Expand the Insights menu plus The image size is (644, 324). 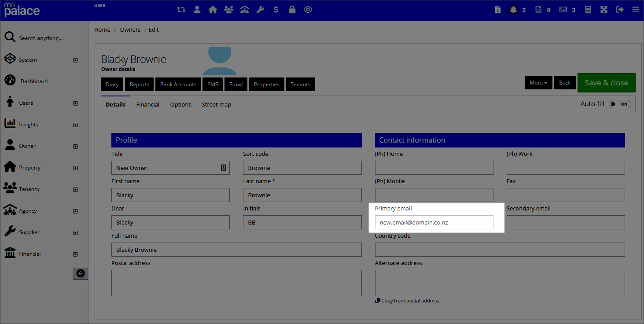click(x=75, y=125)
